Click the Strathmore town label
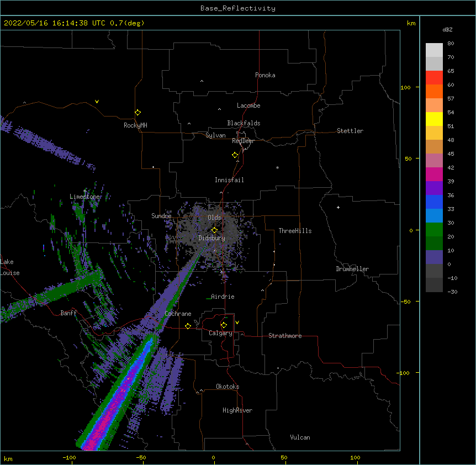 [x=285, y=336]
